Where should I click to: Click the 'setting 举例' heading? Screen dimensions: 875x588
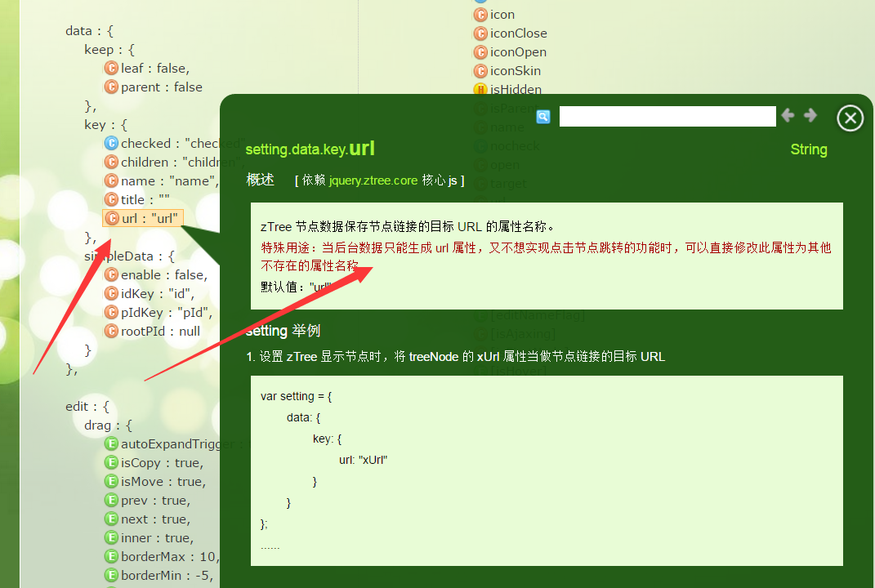tap(283, 331)
